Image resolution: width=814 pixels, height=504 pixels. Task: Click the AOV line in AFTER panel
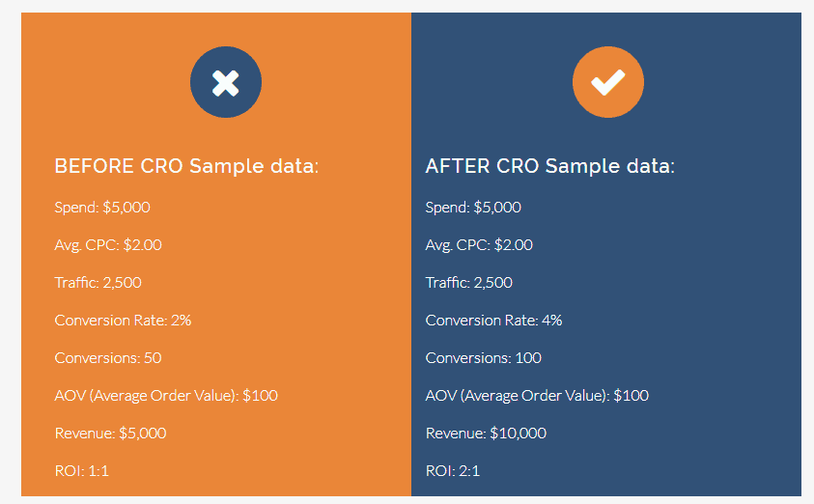[x=537, y=396]
